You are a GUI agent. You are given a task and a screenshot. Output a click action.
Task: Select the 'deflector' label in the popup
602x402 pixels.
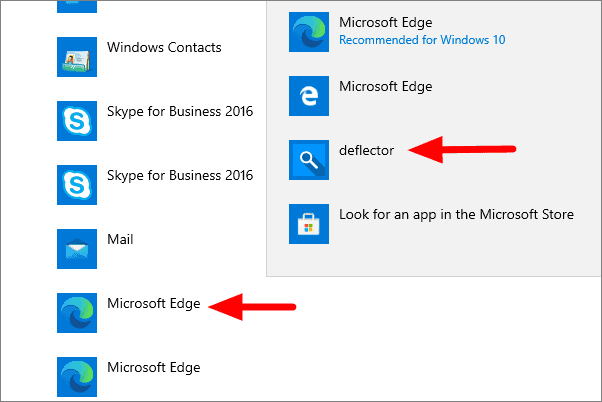pyautogui.click(x=366, y=150)
